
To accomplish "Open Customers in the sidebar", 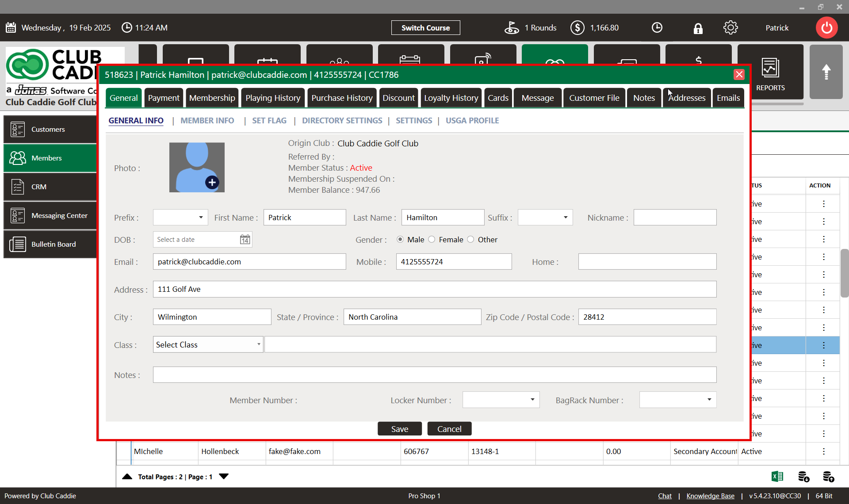I will (50, 129).
